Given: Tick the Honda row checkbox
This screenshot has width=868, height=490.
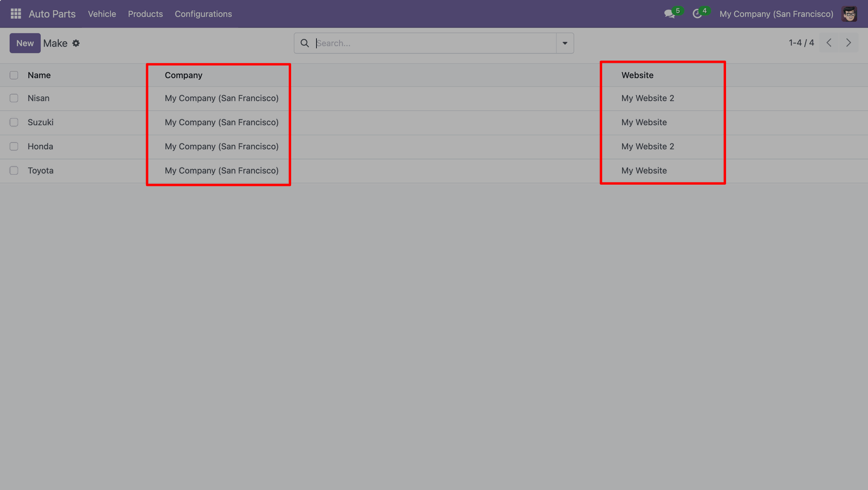Looking at the screenshot, I should pos(14,147).
